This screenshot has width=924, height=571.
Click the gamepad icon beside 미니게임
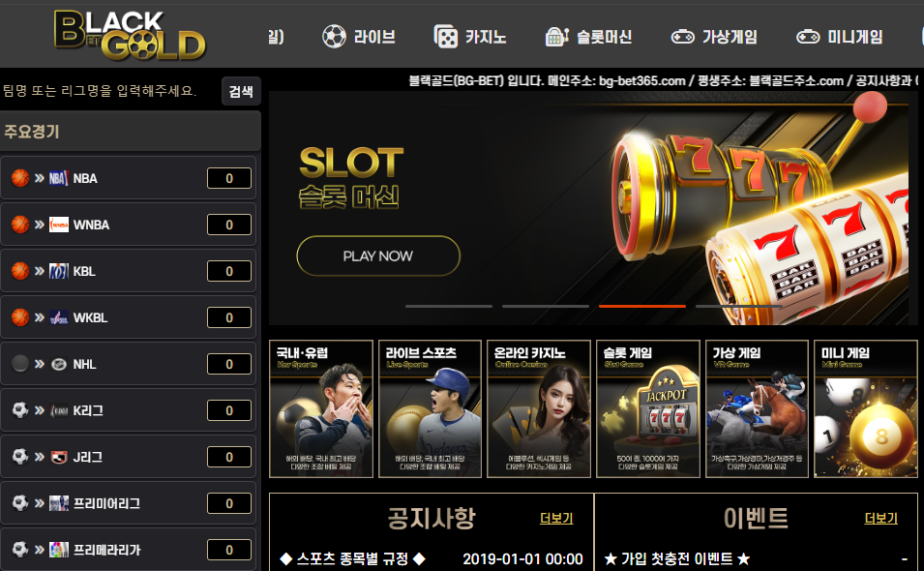click(808, 37)
